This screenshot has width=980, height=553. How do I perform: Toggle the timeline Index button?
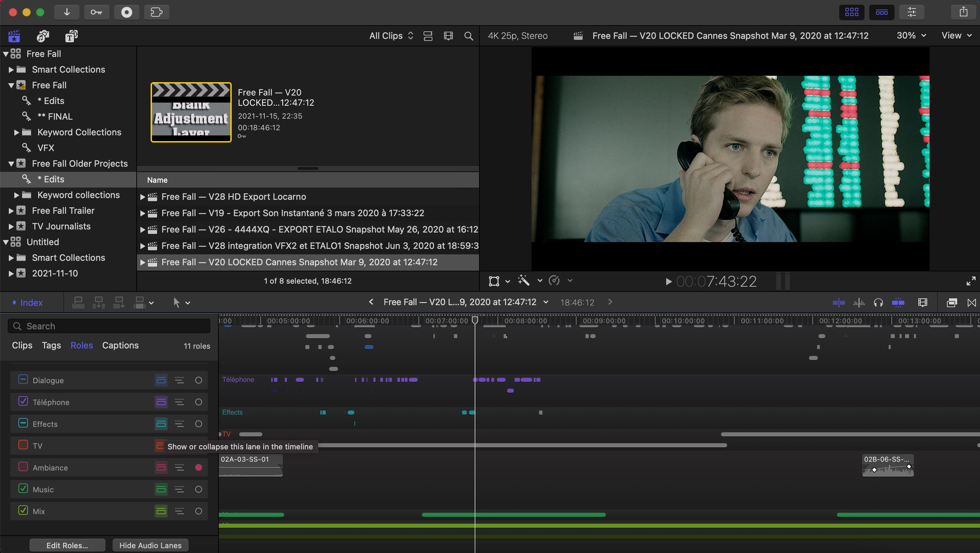coord(27,302)
